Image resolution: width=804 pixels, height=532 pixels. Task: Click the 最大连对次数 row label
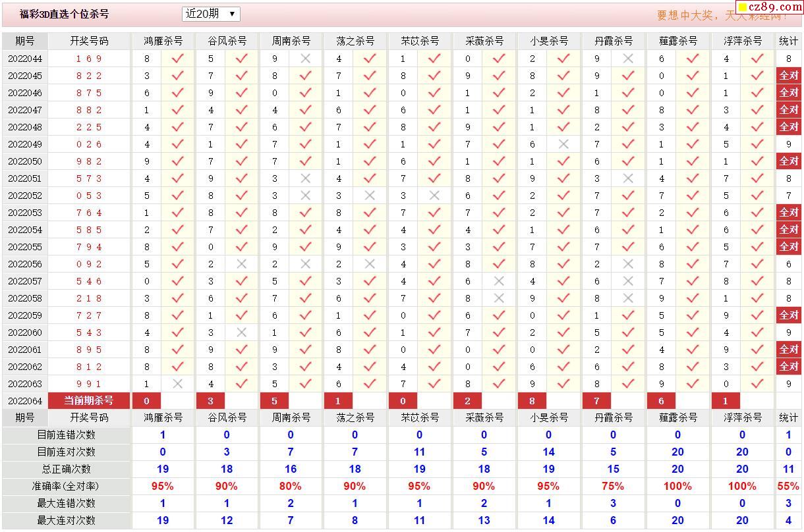click(x=66, y=520)
